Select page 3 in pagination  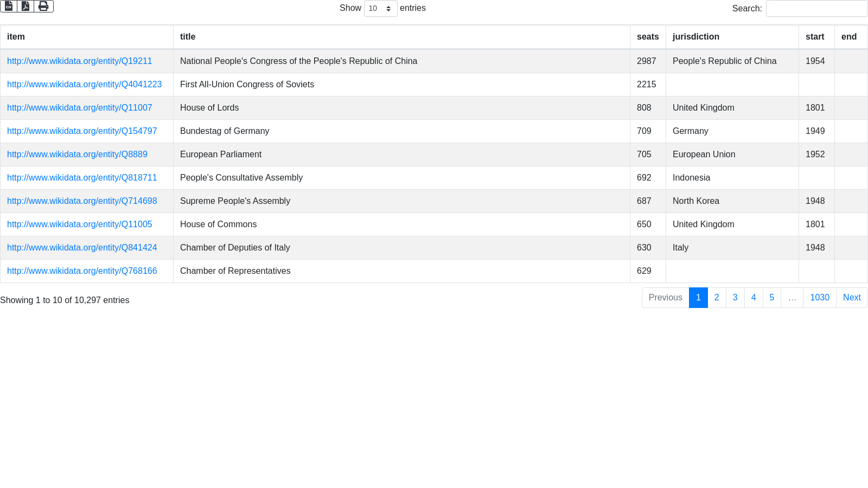click(735, 298)
